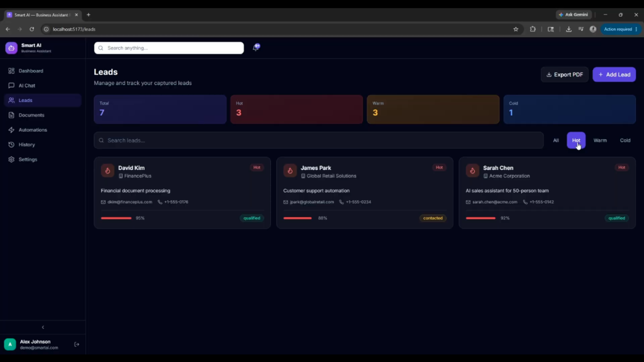Open History in the sidebar
Image resolution: width=644 pixels, height=362 pixels.
point(43,145)
